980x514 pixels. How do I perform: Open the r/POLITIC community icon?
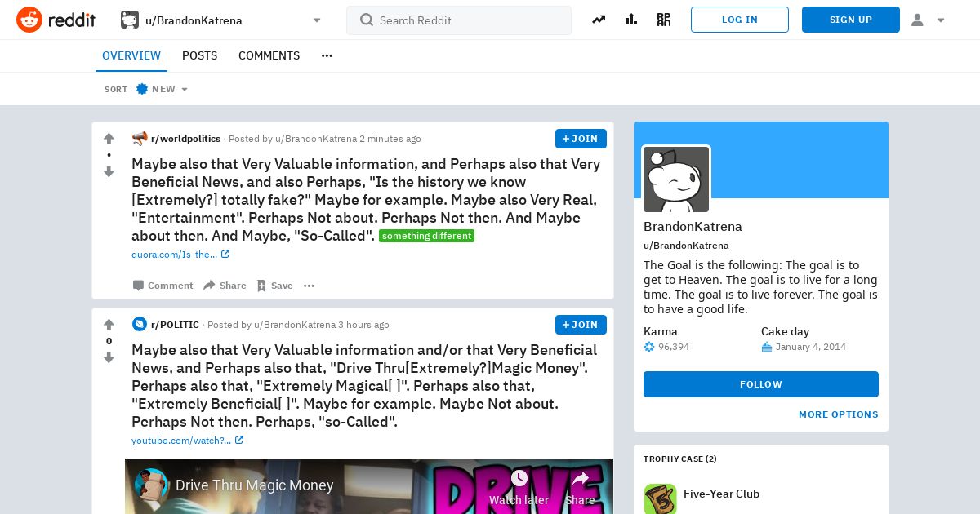(x=140, y=325)
